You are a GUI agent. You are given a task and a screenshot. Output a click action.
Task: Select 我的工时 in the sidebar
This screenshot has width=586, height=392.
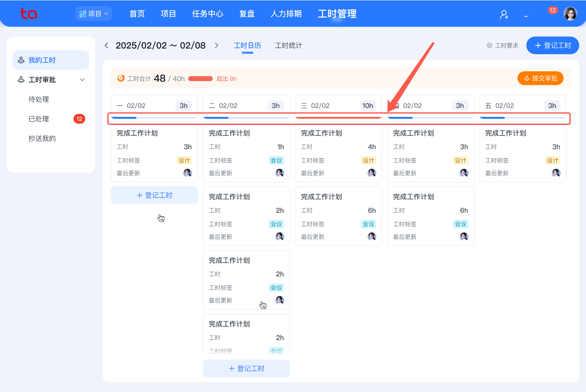tap(51, 60)
